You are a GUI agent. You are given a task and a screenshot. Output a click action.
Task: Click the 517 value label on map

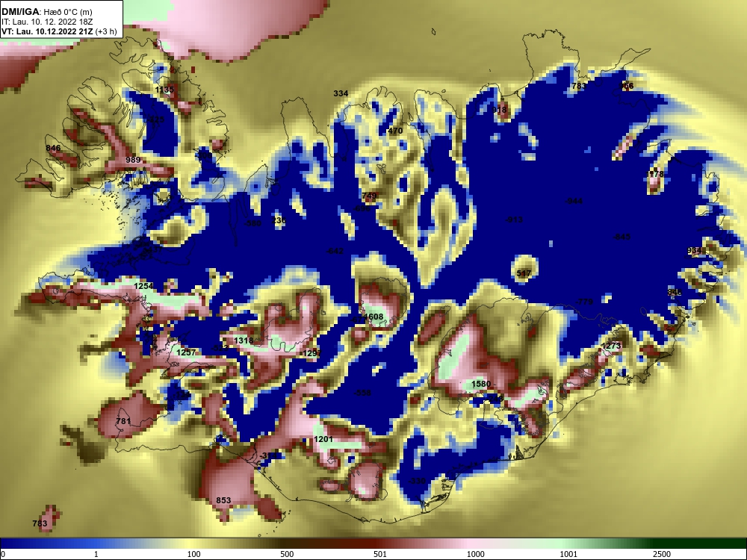click(524, 273)
